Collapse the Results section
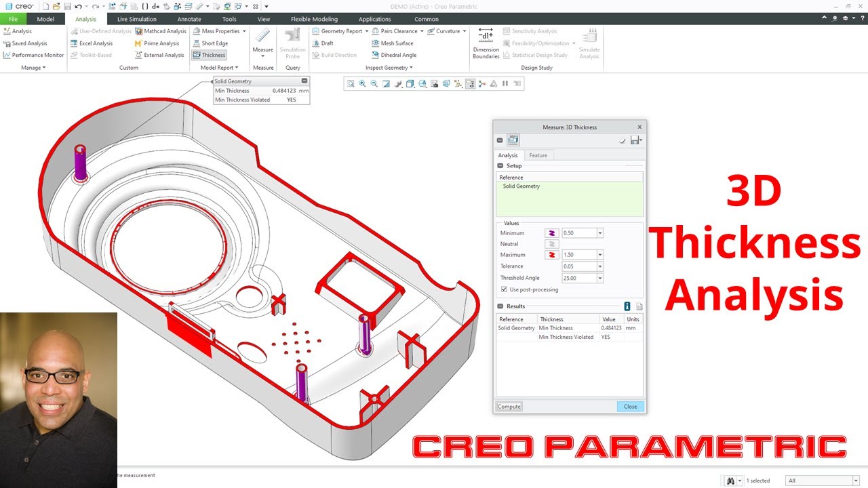Viewport: 868px width, 488px height. click(x=500, y=306)
